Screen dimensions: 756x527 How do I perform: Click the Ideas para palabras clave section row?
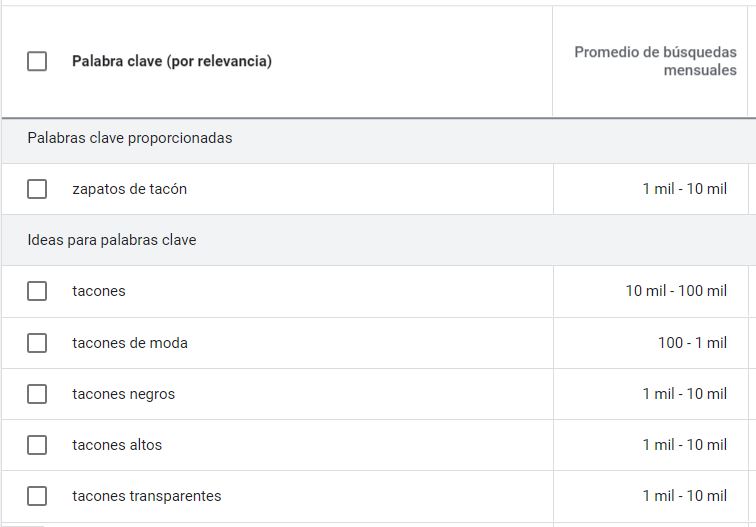112,240
